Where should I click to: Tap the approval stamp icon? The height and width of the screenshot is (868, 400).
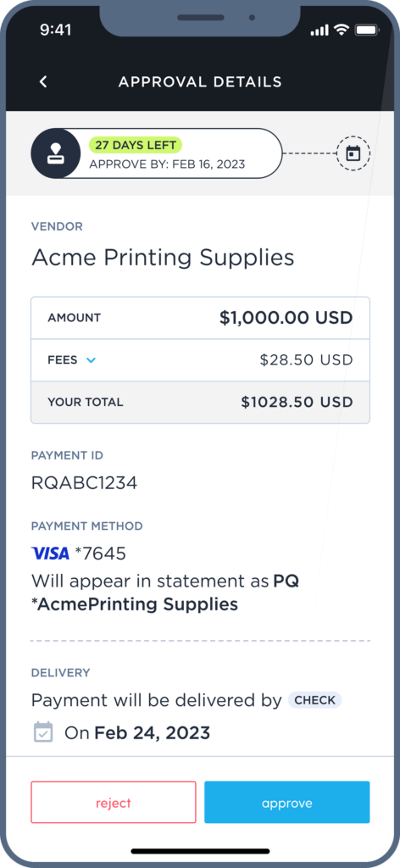click(56, 153)
